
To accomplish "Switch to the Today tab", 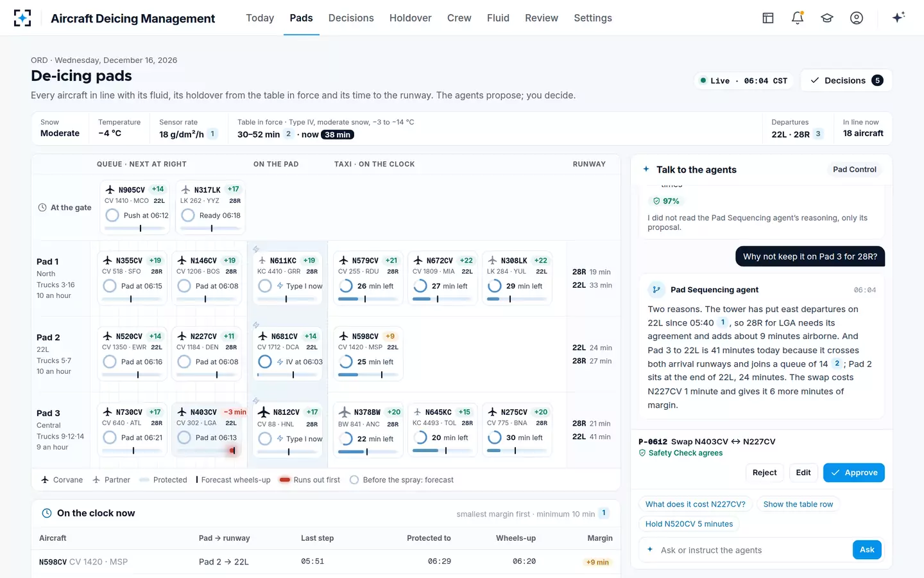I will click(260, 18).
